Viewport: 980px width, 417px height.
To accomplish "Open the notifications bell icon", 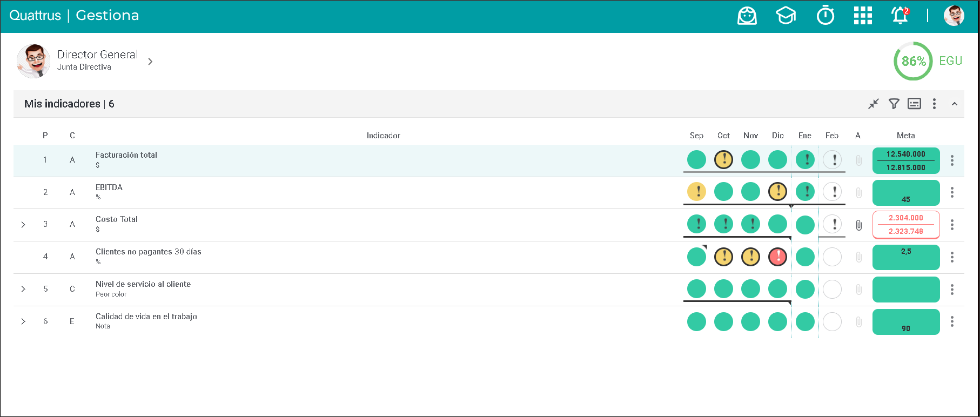I will (x=900, y=16).
